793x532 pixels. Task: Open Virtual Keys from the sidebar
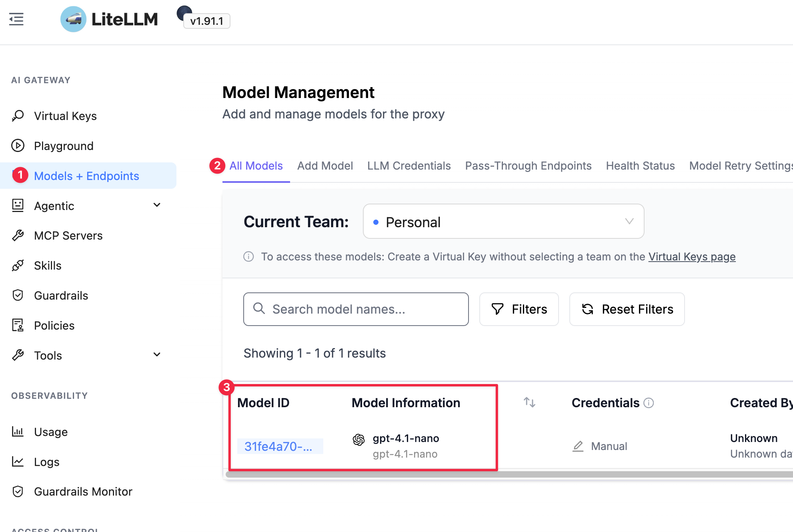[65, 116]
